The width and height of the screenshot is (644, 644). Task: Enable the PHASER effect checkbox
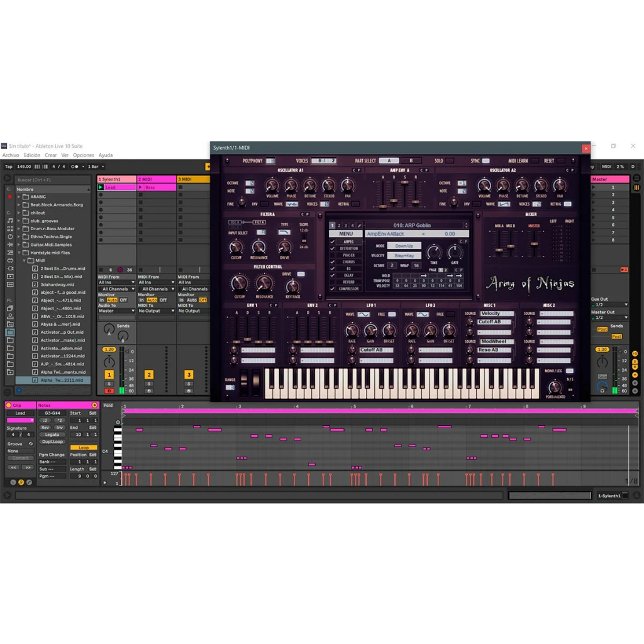click(332, 255)
